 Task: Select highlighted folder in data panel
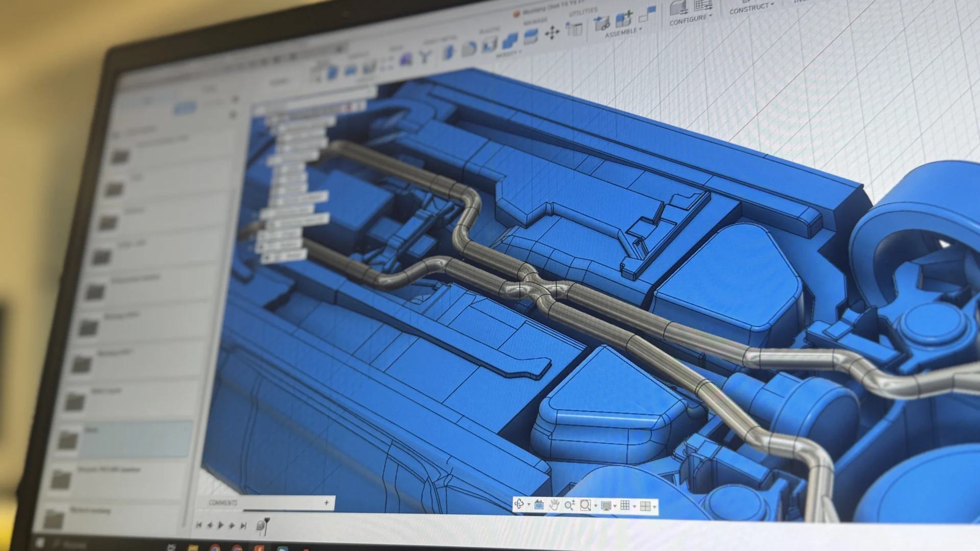pos(128,439)
